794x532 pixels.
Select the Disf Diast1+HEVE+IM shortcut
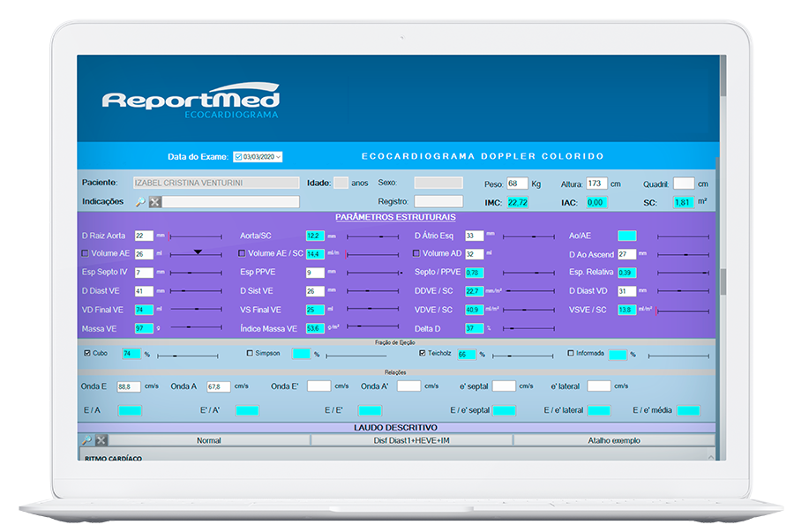pyautogui.click(x=412, y=440)
